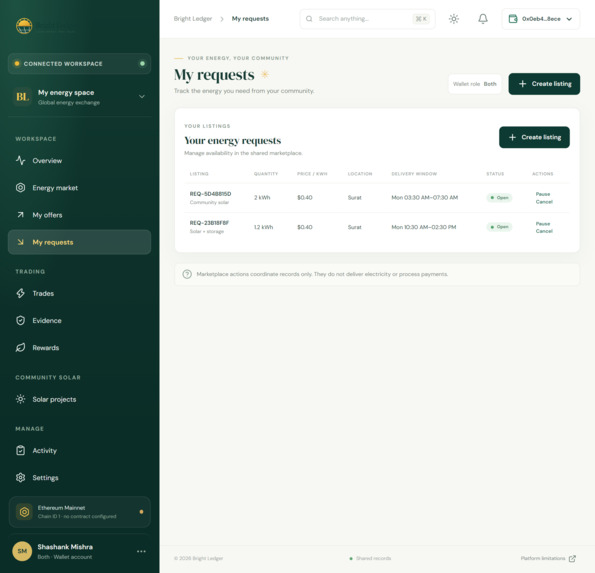The height and width of the screenshot is (573, 595).
Task: Click Open status of REQ-23B18F8F
Action: click(499, 227)
